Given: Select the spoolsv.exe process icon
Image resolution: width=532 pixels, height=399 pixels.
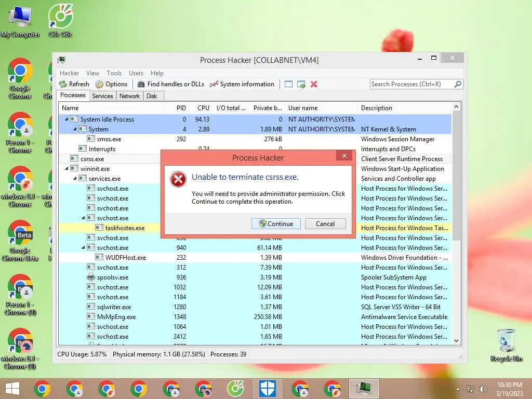Looking at the screenshot, I should 90,277.
